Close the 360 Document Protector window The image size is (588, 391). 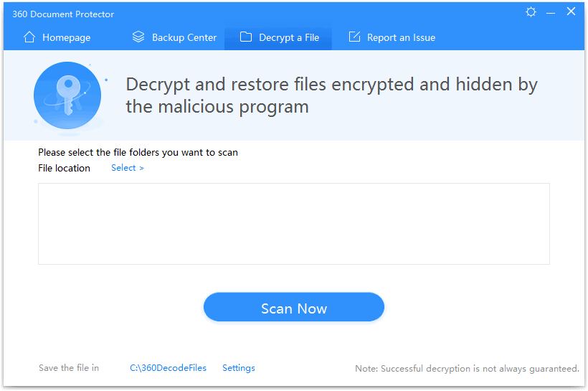(x=571, y=12)
